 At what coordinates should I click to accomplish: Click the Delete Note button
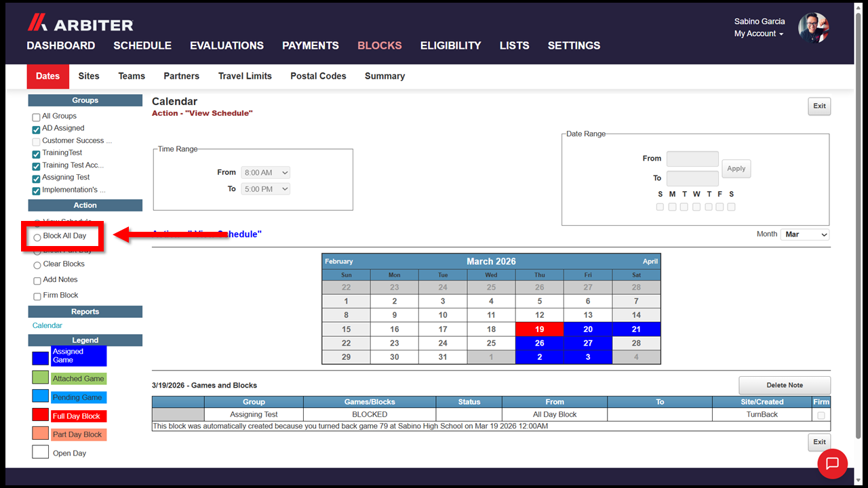785,385
